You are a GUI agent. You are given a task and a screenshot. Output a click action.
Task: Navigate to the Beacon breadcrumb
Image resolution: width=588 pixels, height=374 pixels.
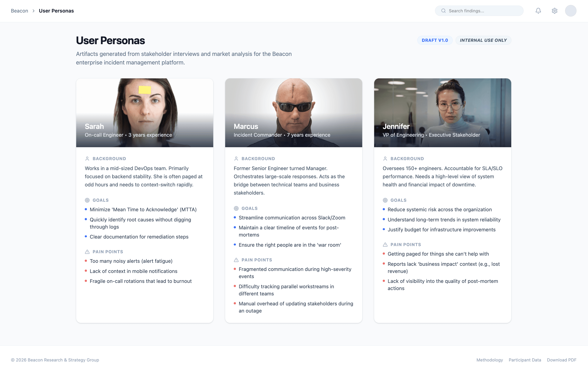click(19, 11)
